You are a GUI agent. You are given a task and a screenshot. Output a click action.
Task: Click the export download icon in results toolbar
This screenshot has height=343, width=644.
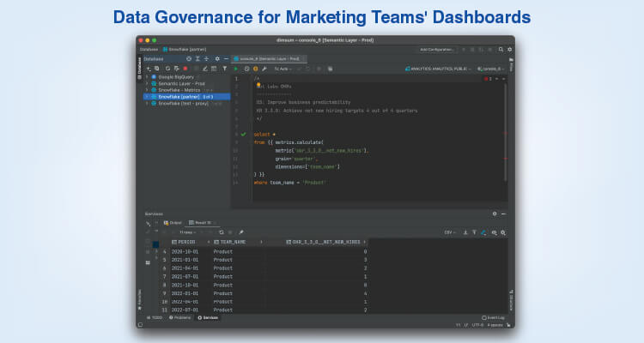465,232
